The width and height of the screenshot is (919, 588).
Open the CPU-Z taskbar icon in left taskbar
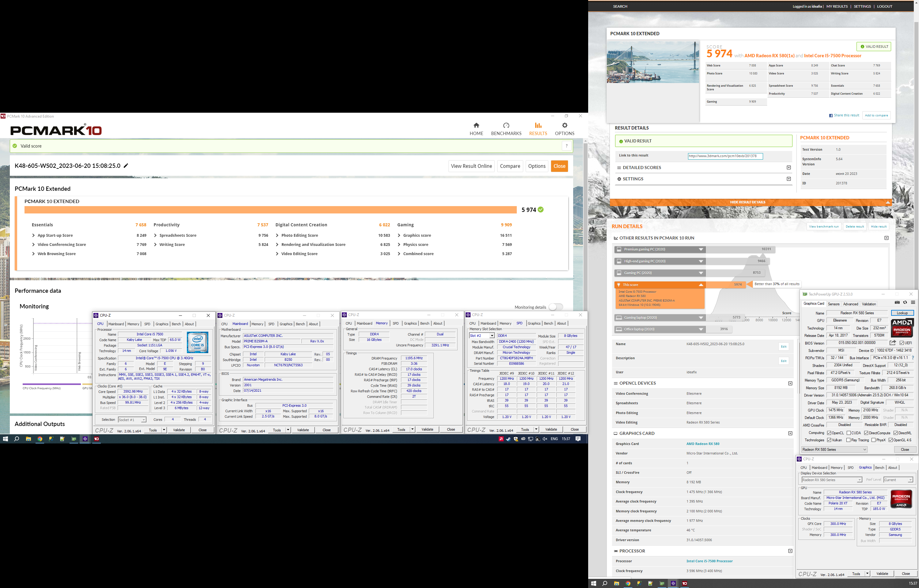pyautogui.click(x=85, y=439)
